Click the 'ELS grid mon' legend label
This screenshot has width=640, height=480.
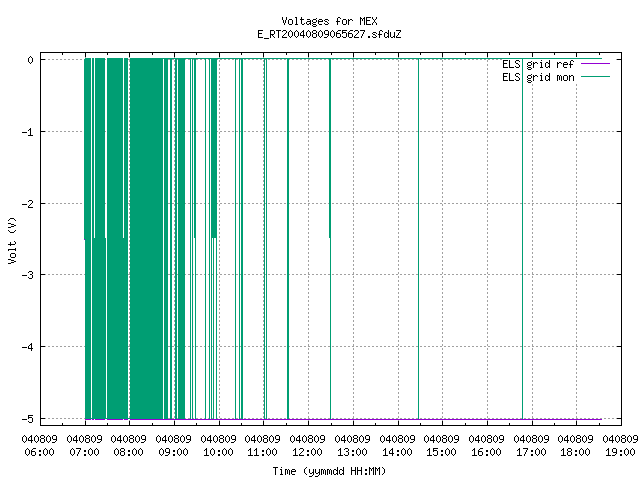[x=538, y=77]
